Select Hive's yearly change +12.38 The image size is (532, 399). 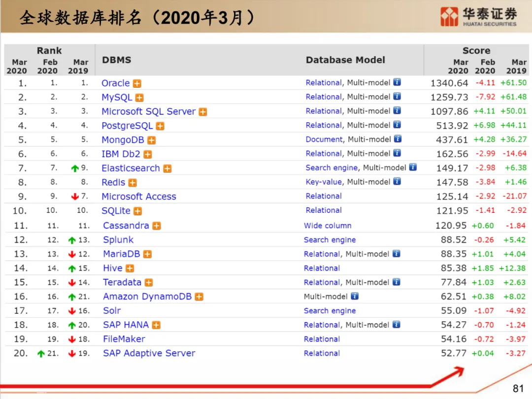[x=512, y=268]
